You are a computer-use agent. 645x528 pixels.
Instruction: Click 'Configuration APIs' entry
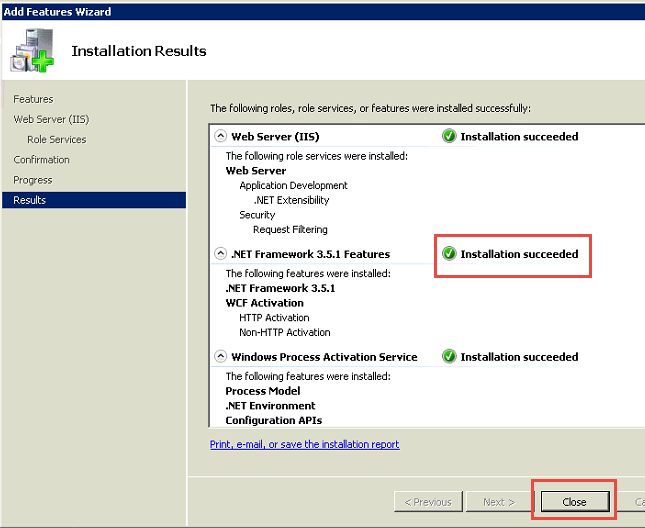coord(274,421)
